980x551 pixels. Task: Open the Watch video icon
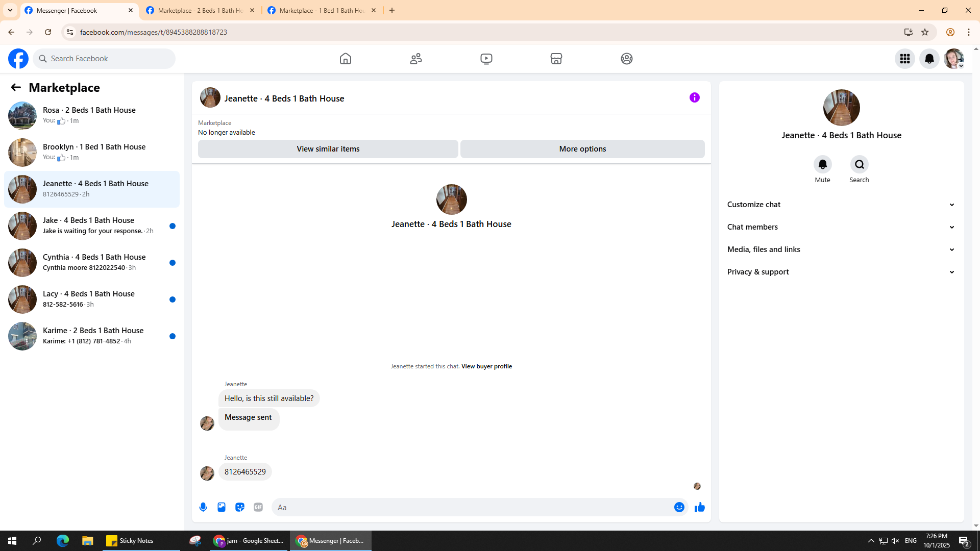pyautogui.click(x=486, y=59)
